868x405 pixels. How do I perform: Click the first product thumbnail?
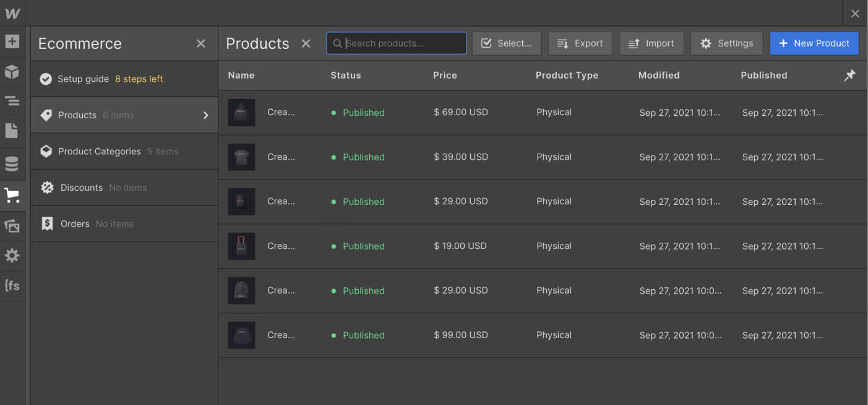click(x=241, y=112)
